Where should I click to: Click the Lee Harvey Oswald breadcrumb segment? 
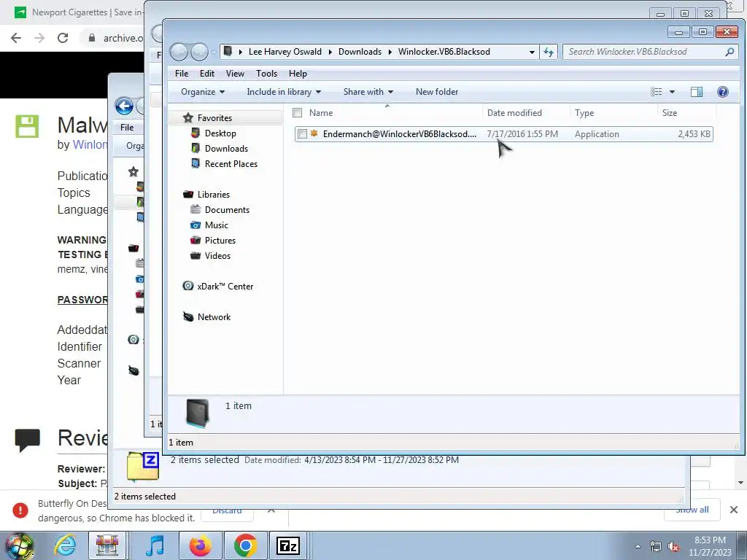(x=285, y=52)
